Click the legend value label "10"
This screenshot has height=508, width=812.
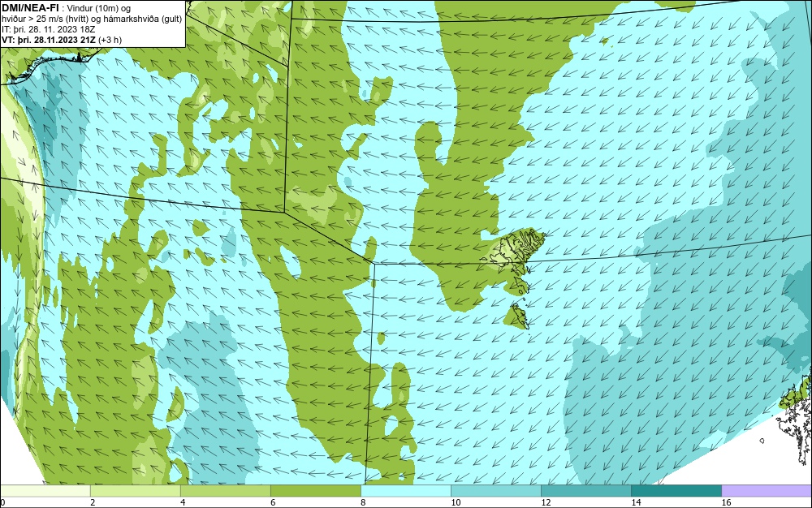click(456, 502)
